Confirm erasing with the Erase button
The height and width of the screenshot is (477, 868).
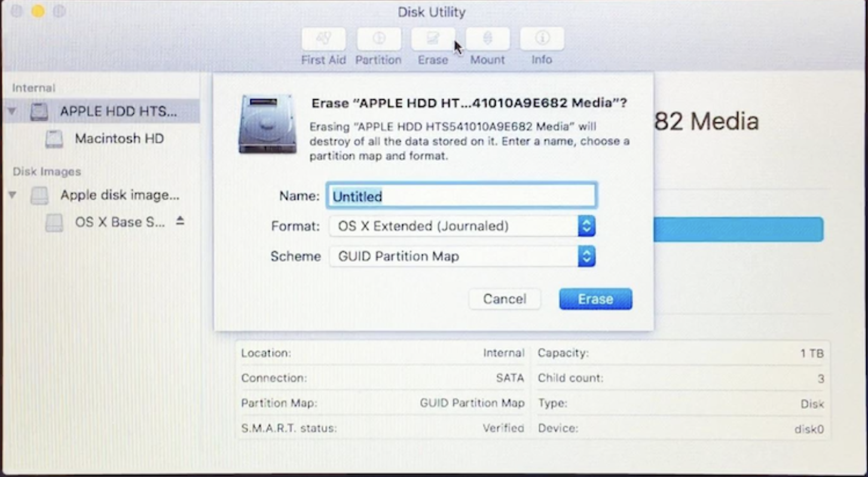595,298
